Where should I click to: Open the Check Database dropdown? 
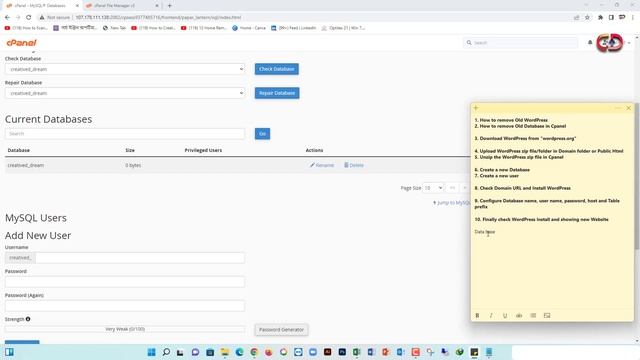pos(125,69)
